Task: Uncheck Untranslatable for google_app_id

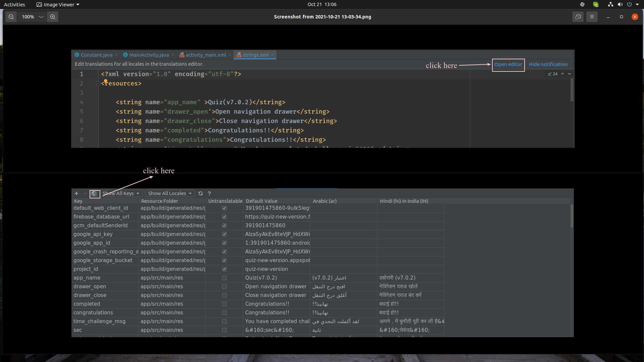Action: click(224, 243)
